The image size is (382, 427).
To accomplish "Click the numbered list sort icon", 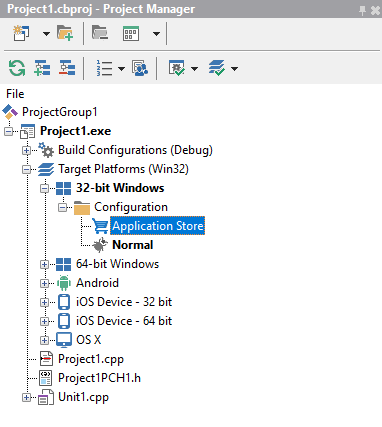I will point(104,68).
